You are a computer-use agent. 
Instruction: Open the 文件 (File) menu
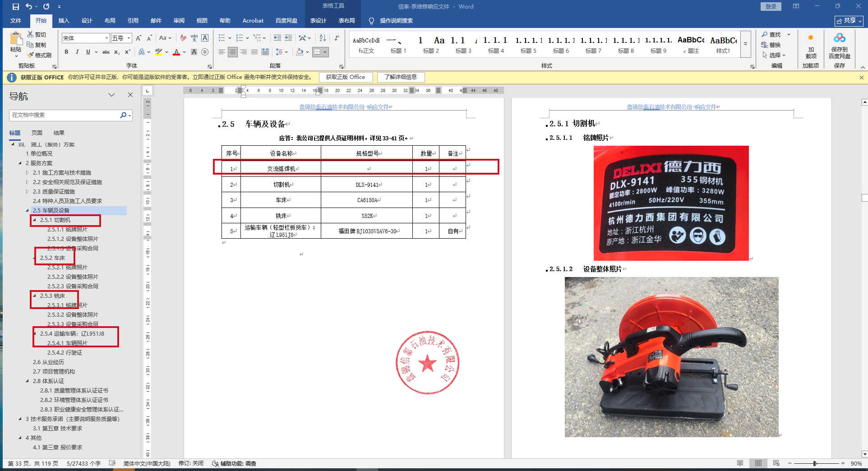[x=16, y=21]
